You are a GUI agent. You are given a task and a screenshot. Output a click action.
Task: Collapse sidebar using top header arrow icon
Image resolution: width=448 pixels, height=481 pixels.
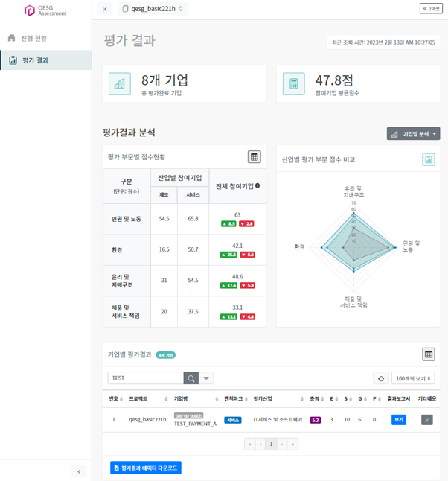click(105, 9)
